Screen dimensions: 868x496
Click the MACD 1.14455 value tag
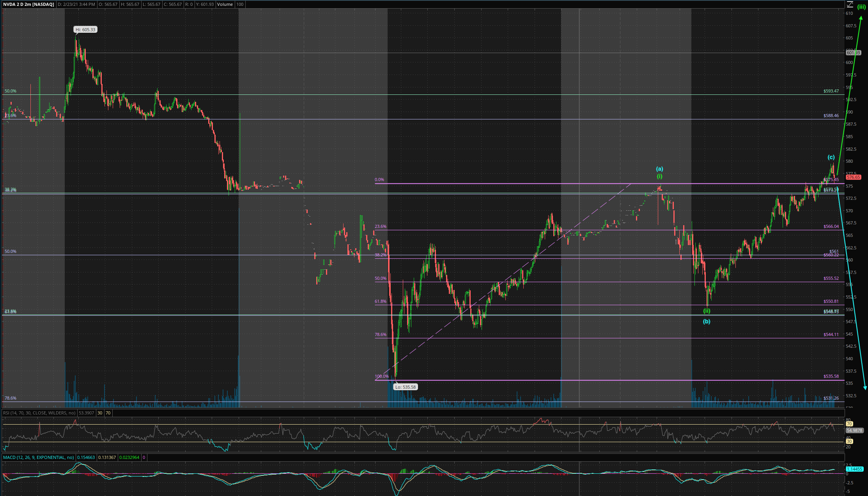(854, 469)
